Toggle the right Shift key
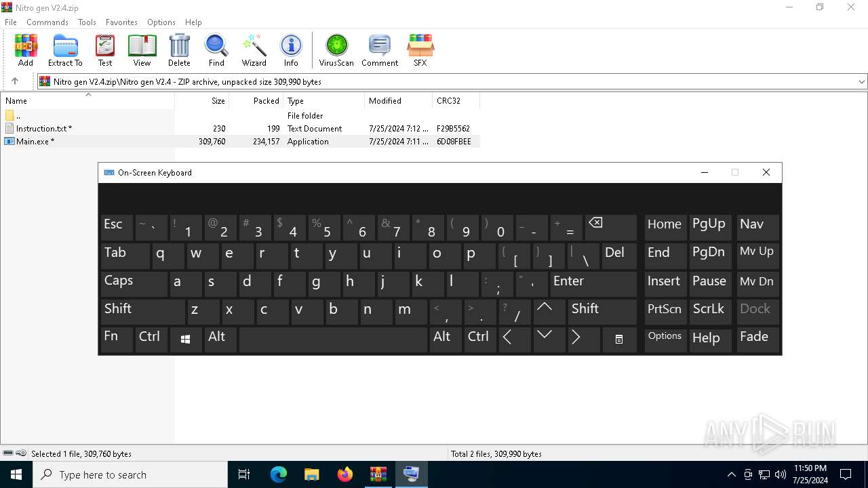Image resolution: width=868 pixels, height=488 pixels. point(602,311)
